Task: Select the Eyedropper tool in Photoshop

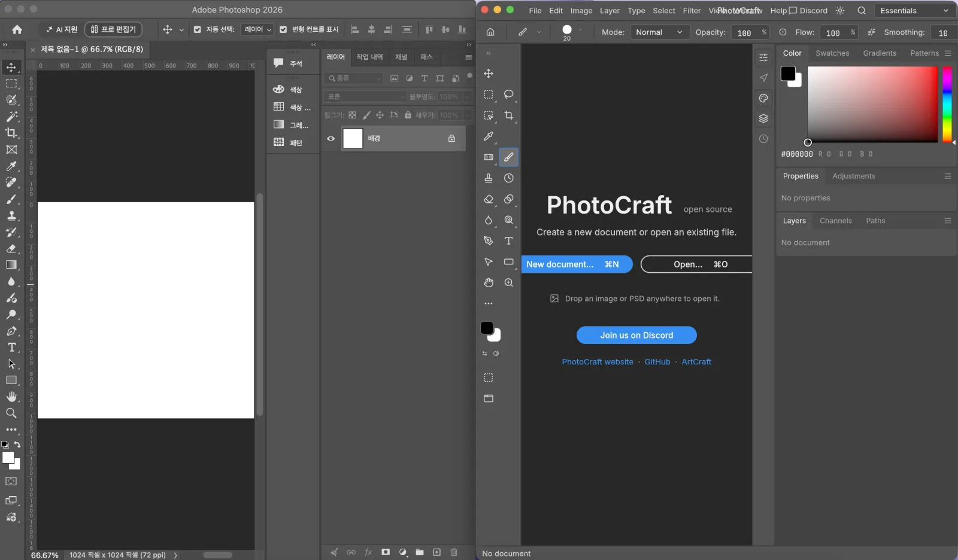Action: [x=11, y=166]
